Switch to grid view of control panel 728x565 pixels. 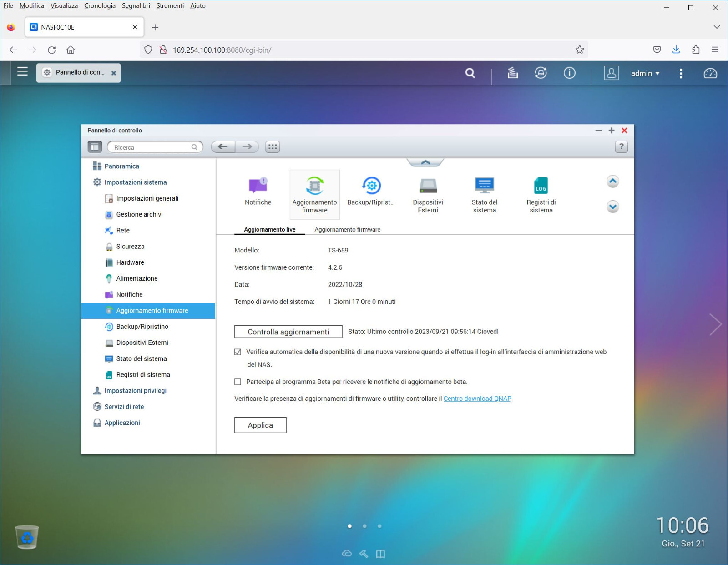point(273,146)
